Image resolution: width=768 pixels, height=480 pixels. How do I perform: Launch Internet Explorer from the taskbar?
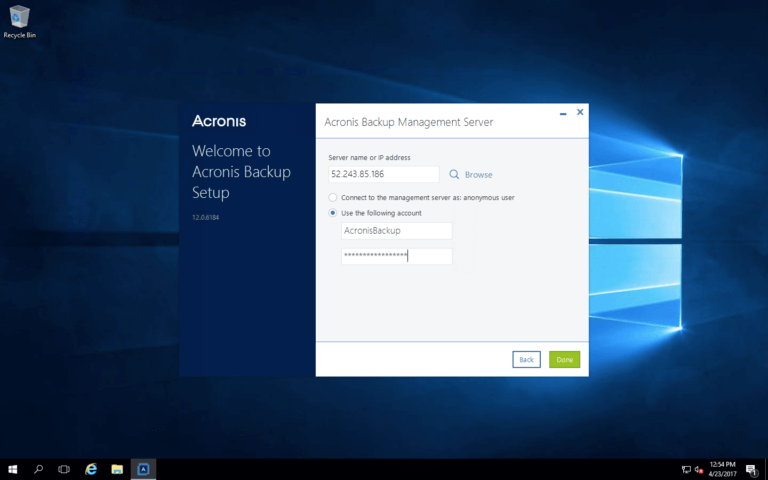91,469
